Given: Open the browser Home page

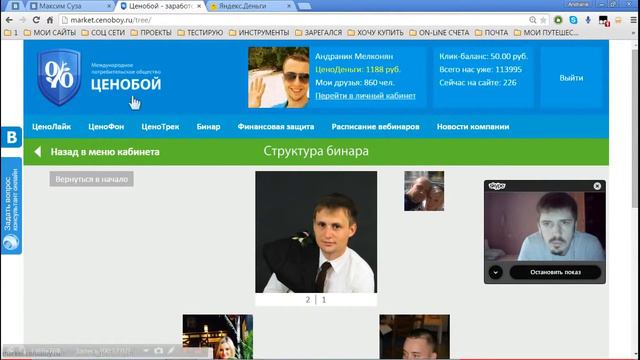Looking at the screenshot, I should [x=49, y=20].
